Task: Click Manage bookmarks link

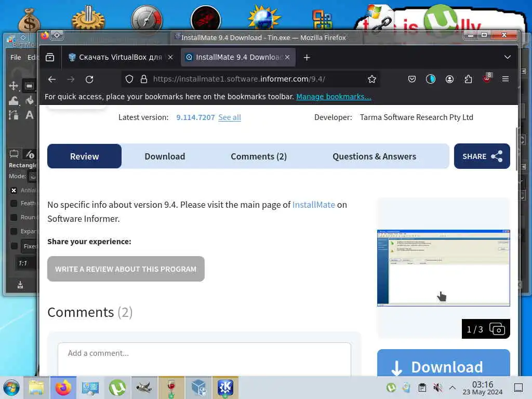Action: click(x=334, y=97)
